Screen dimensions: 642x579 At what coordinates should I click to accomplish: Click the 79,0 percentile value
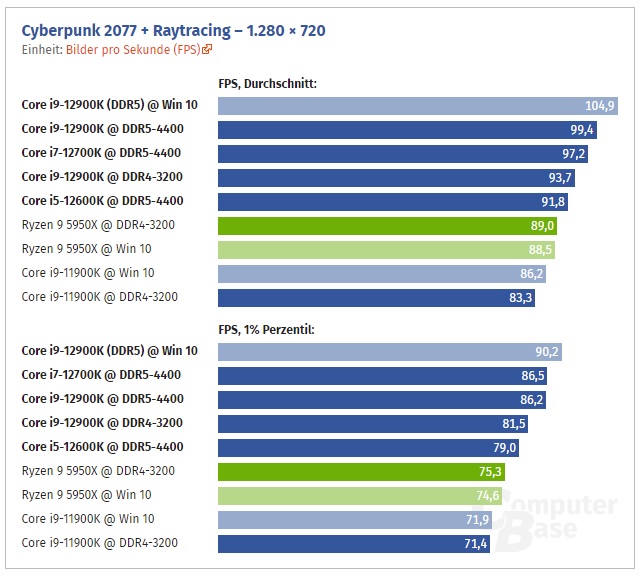pos(504,448)
